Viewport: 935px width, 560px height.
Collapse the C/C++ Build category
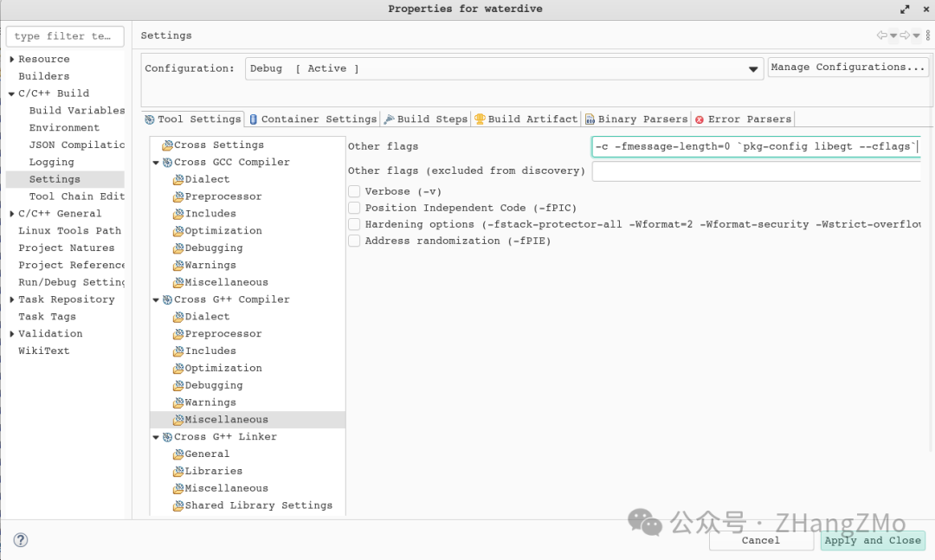point(12,93)
